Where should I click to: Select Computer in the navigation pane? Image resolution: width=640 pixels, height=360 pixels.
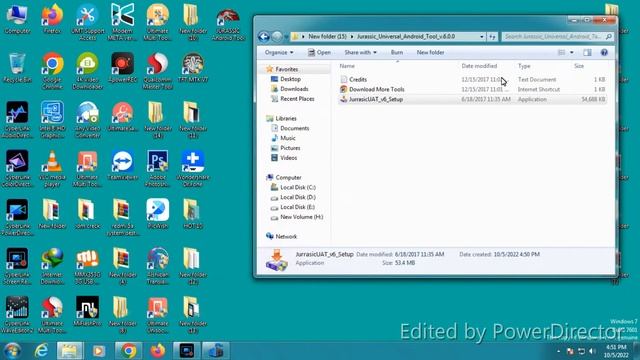pos(288,178)
